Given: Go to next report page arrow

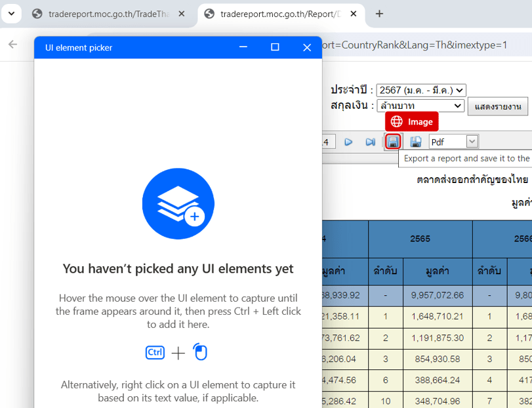Looking at the screenshot, I should (348, 142).
